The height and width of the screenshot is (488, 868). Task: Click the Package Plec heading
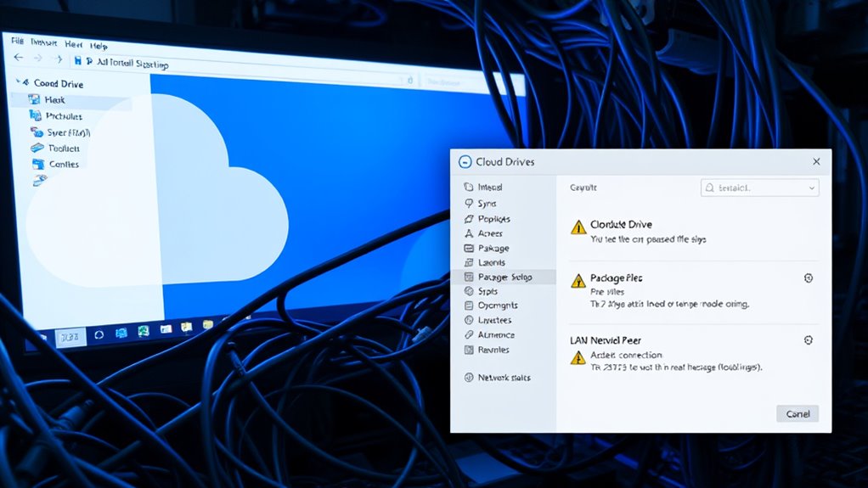[616, 278]
